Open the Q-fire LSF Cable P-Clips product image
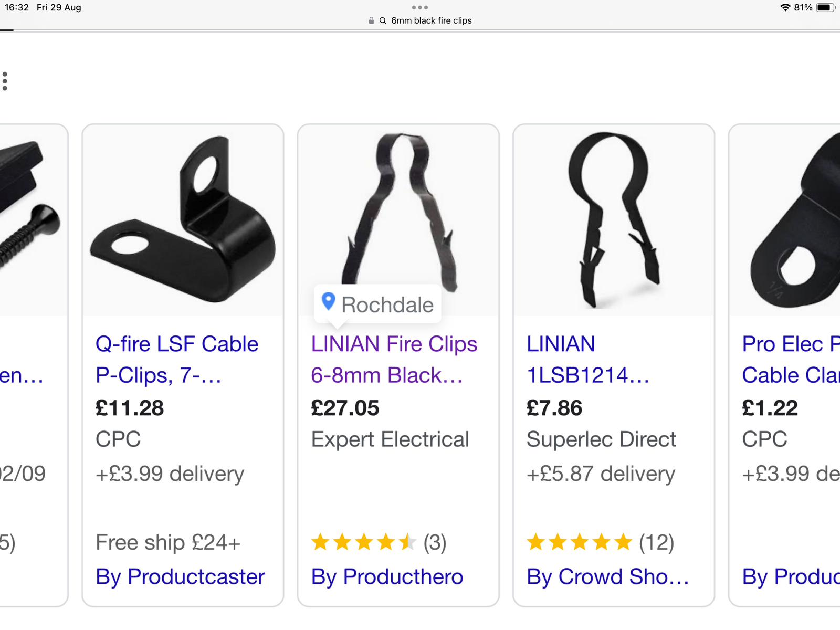This screenshot has height=630, width=840. pos(183,220)
